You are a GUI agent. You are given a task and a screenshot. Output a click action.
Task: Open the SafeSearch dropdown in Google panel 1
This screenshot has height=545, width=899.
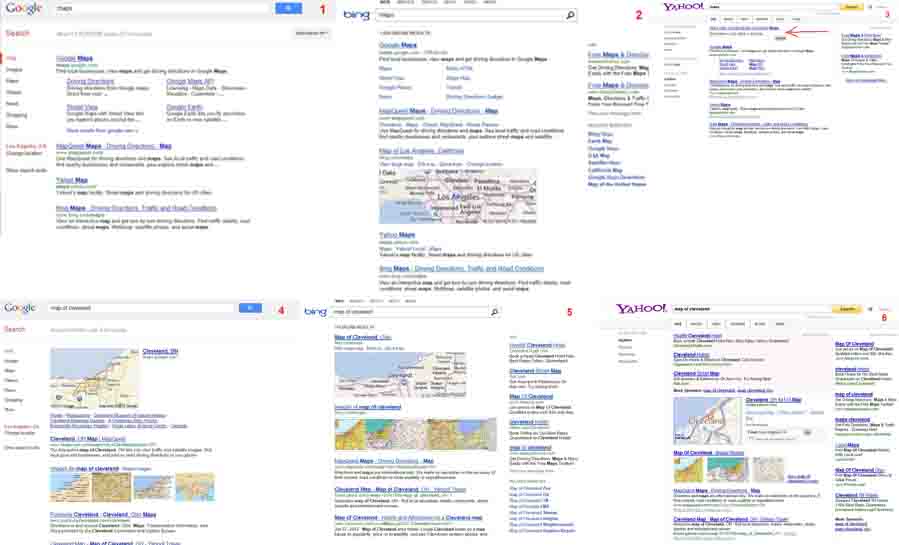click(311, 33)
